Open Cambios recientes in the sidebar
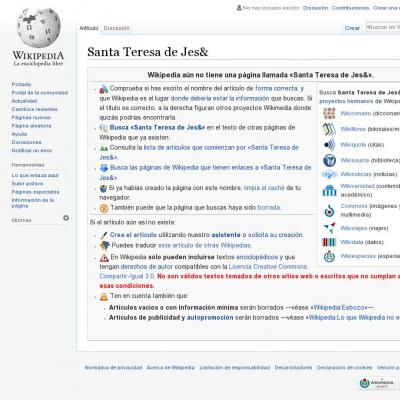The width and height of the screenshot is (400, 400). [34, 109]
